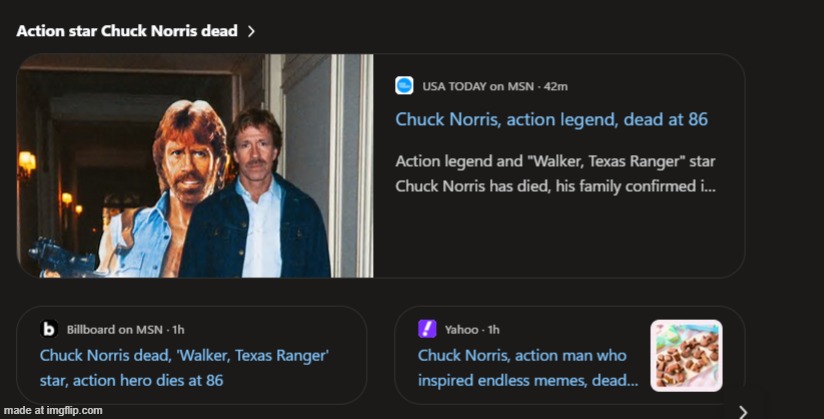This screenshot has width=824, height=419.
Task: Click the Yahoo article's dessert thumbnail image
Action: click(686, 355)
